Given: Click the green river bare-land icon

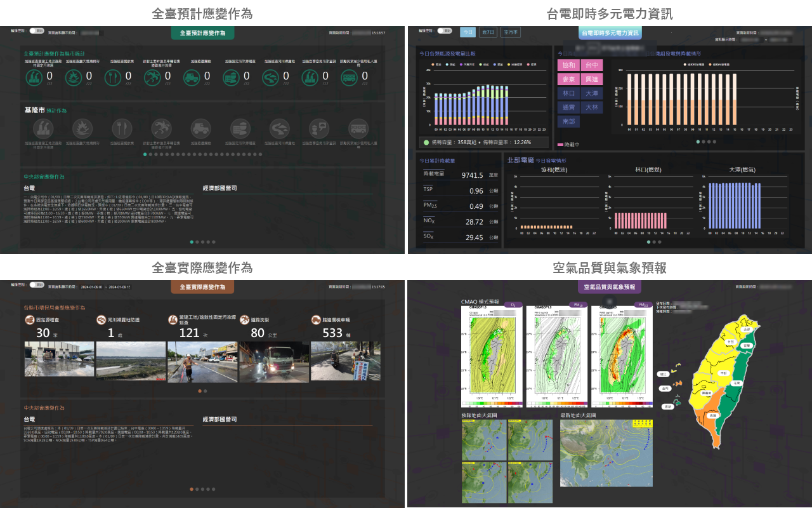Looking at the screenshot, I should (271, 77).
